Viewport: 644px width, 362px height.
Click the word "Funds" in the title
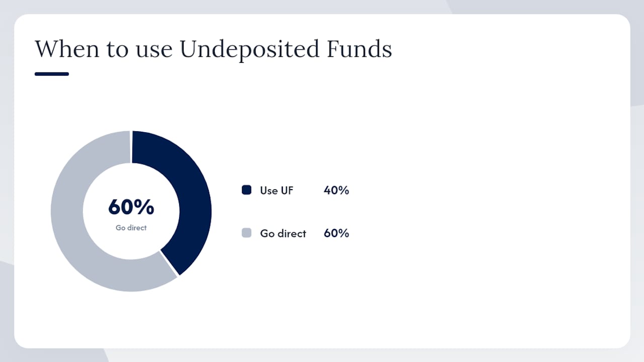pyautogui.click(x=359, y=50)
